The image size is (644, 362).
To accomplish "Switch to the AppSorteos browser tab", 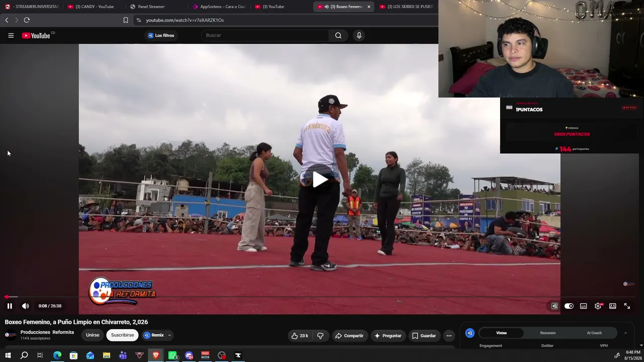I will [x=219, y=7].
